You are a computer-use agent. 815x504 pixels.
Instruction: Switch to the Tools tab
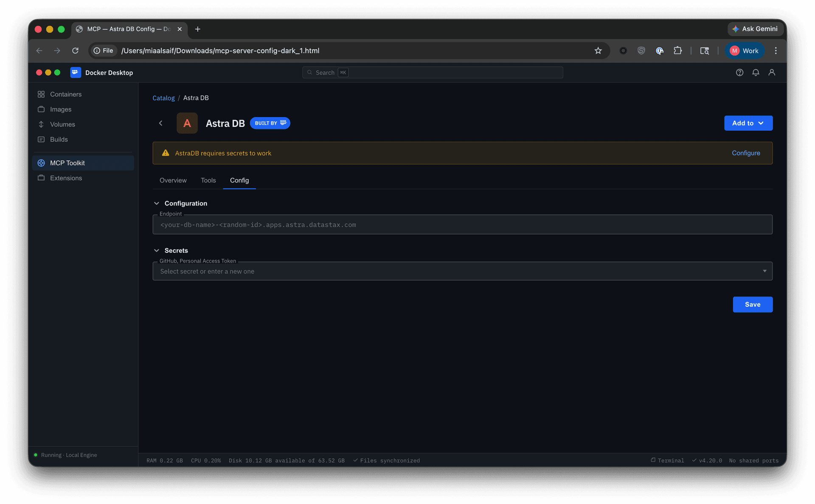[x=208, y=181]
